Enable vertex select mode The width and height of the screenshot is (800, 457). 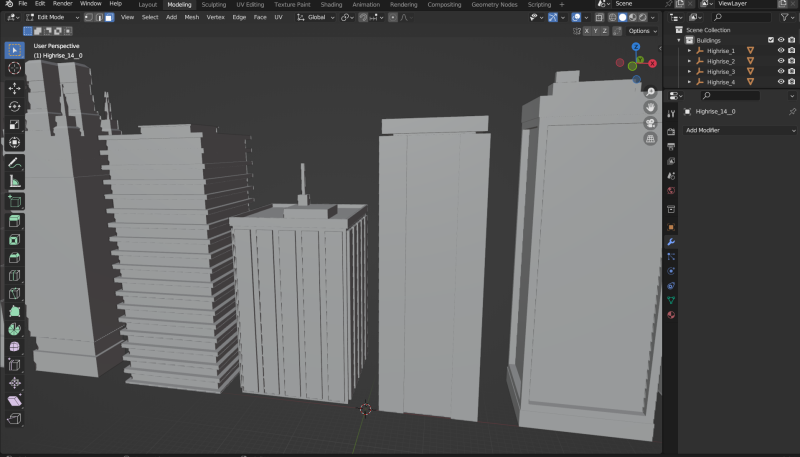pyautogui.click(x=89, y=17)
